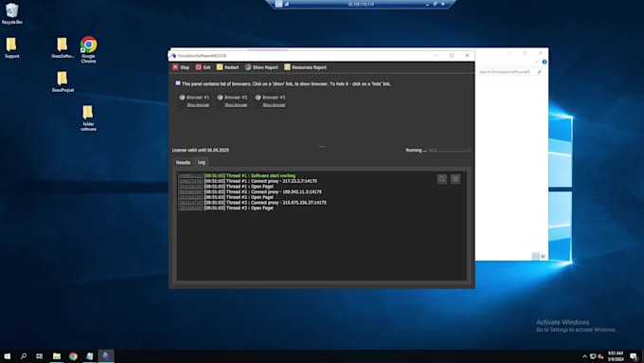Switch to large icons view in the Explorer window
This screenshot has height=363, width=644.
click(x=543, y=256)
